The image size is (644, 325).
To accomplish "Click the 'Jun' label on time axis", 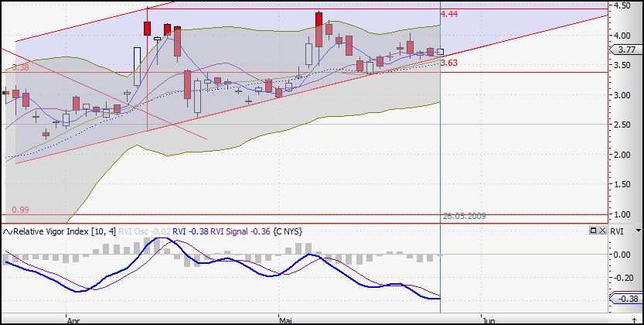I will point(489,320).
